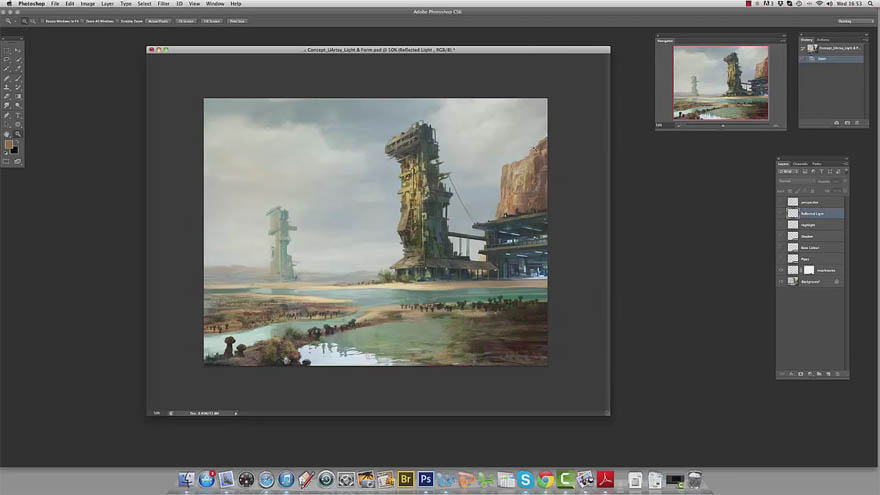880x495 pixels.
Task: Select the Rectangular Marquee tool
Action: 6,50
